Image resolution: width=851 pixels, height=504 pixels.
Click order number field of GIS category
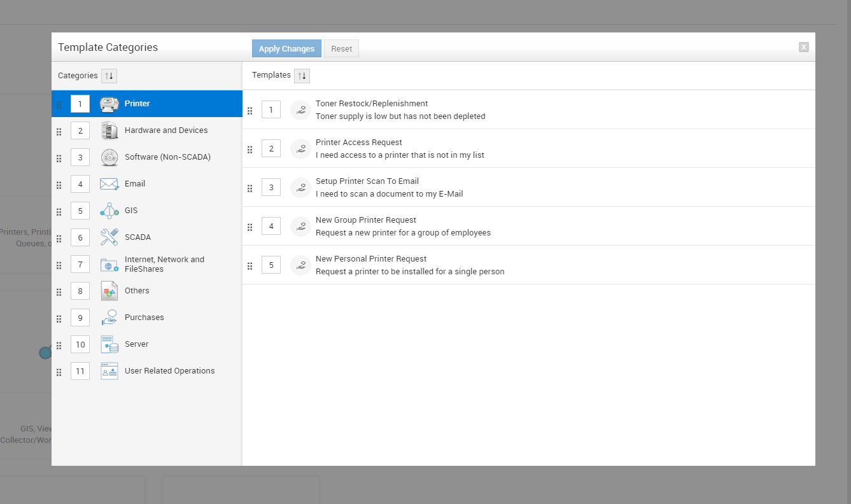(x=80, y=211)
